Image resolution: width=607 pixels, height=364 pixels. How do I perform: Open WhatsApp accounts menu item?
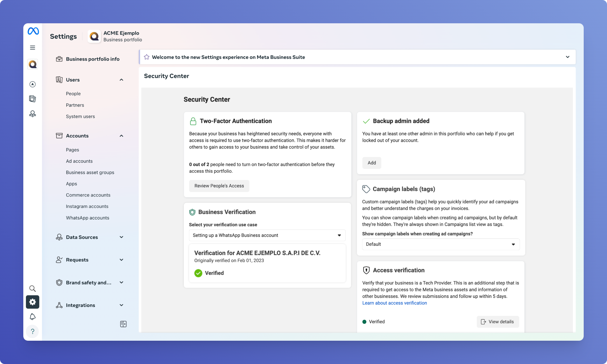pyautogui.click(x=87, y=218)
